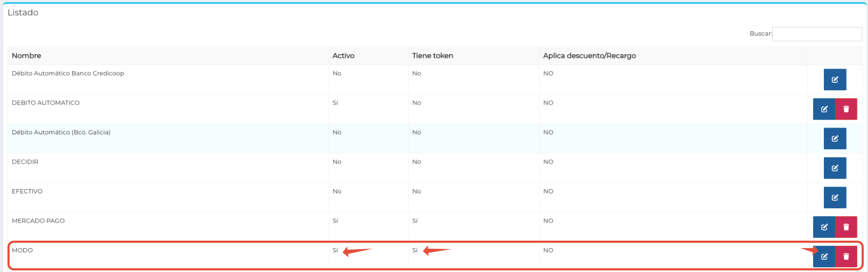Image resolution: width=868 pixels, height=272 pixels.
Task: Click the Tiene token value of MERCADO PAGO
Action: pos(415,221)
